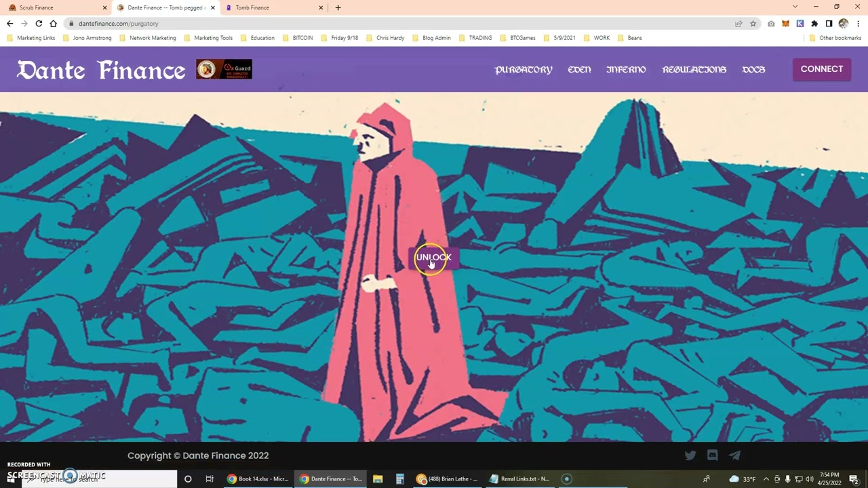Screen dimensions: 868x488
Task: Open the BTCGames bookmark folder
Action: pyautogui.click(x=517, y=38)
